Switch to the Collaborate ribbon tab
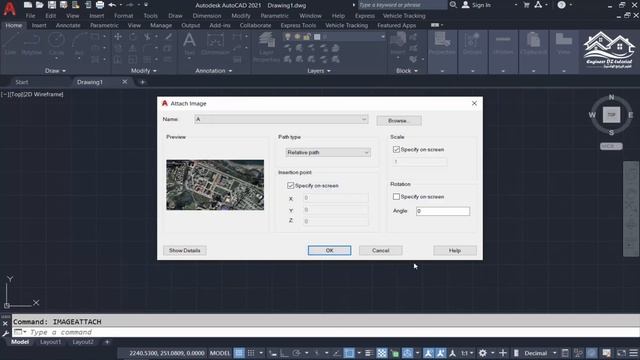Screen dimensions: 640x360 tap(255, 25)
